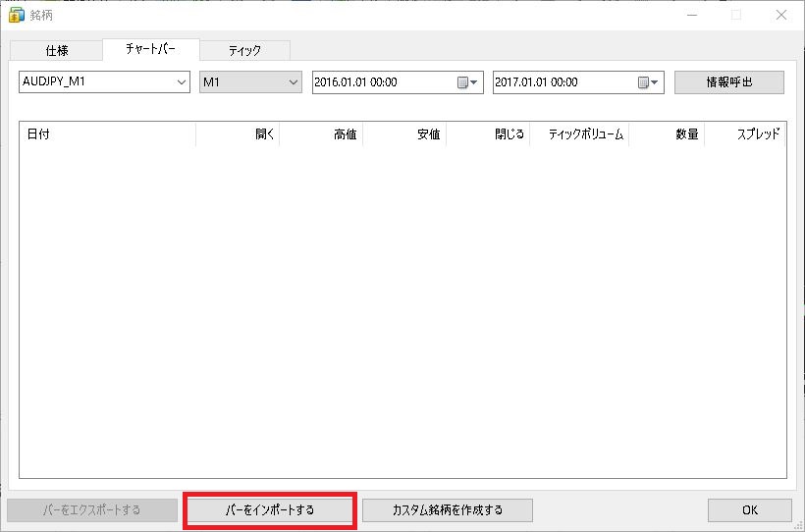Image resolution: width=805 pixels, height=532 pixels.
Task: Sort by the ティックボリューム column header
Action: click(579, 134)
